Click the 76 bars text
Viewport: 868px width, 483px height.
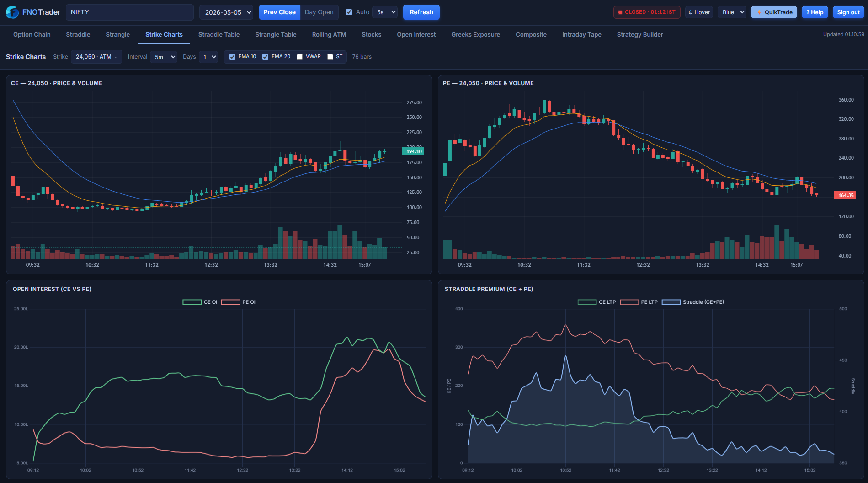click(362, 57)
